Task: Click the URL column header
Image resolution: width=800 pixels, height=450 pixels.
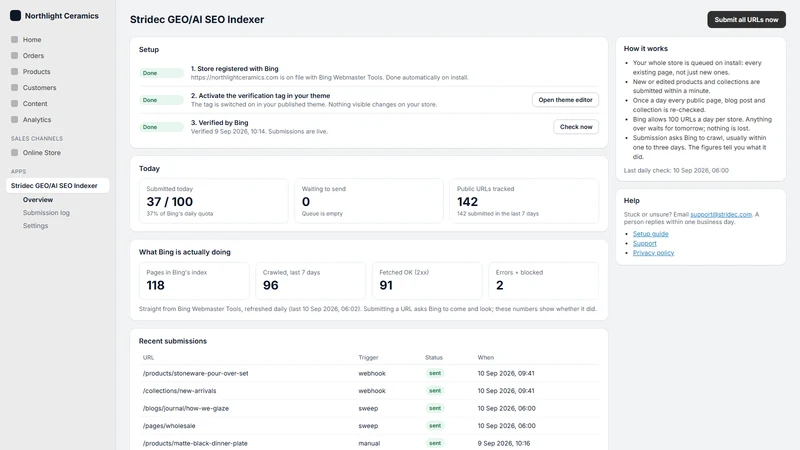Action: point(148,358)
